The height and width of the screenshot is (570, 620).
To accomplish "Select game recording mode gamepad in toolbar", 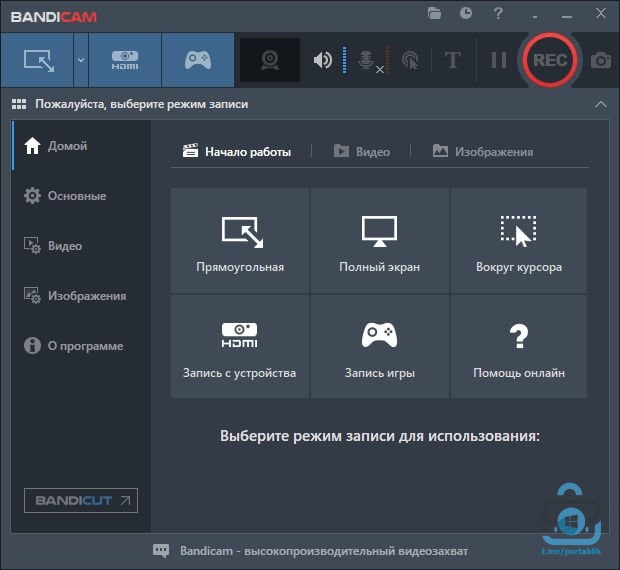I will coord(198,60).
